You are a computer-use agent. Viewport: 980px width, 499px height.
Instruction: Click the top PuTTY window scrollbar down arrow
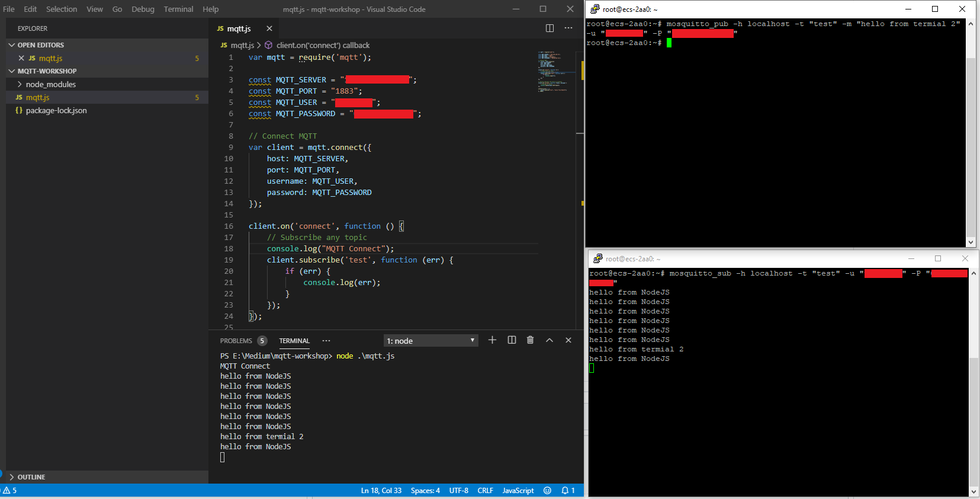[971, 242]
